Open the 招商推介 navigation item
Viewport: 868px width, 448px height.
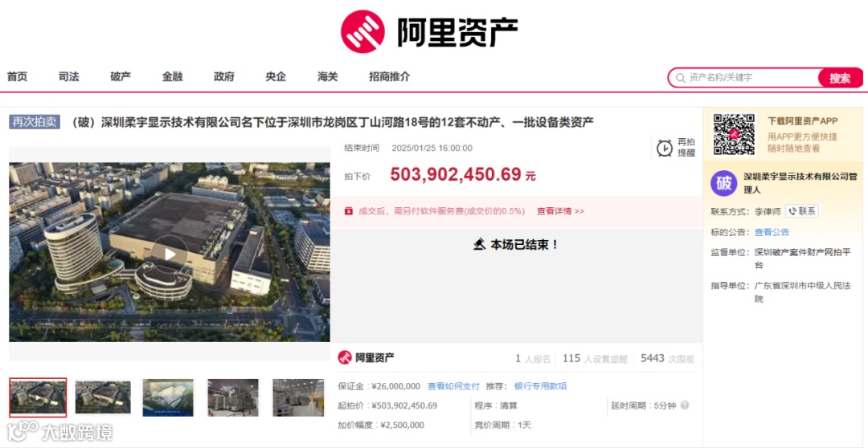(x=390, y=77)
